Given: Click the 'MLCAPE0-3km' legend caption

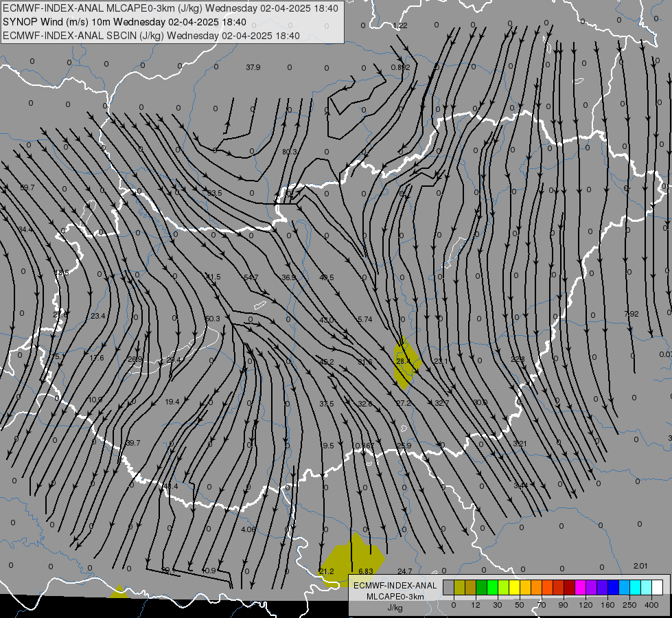Looking at the screenshot, I should point(395,597).
